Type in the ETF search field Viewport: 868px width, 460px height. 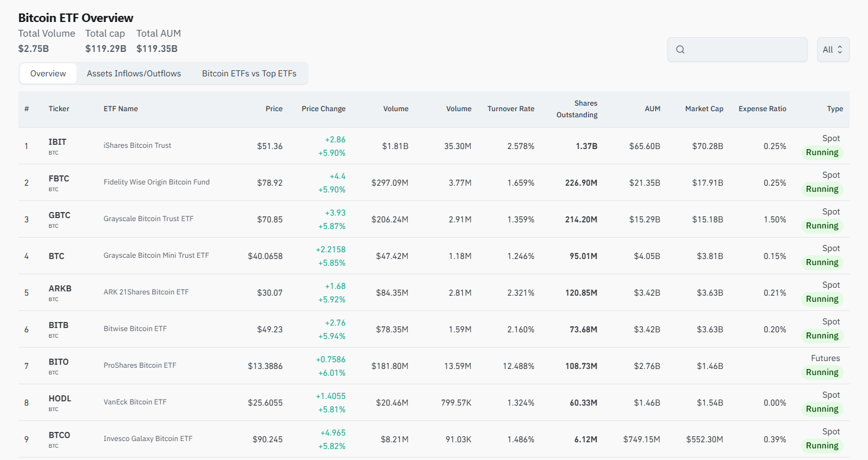click(746, 49)
